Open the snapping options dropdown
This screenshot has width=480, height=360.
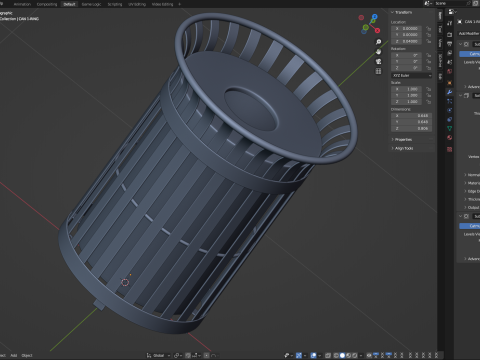click(x=195, y=355)
